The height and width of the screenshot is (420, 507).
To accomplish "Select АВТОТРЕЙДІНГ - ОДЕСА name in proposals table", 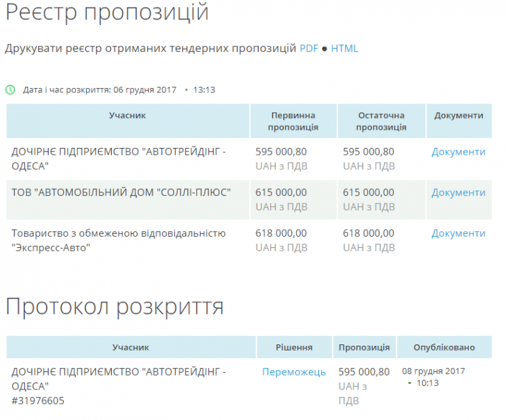I will (x=119, y=159).
